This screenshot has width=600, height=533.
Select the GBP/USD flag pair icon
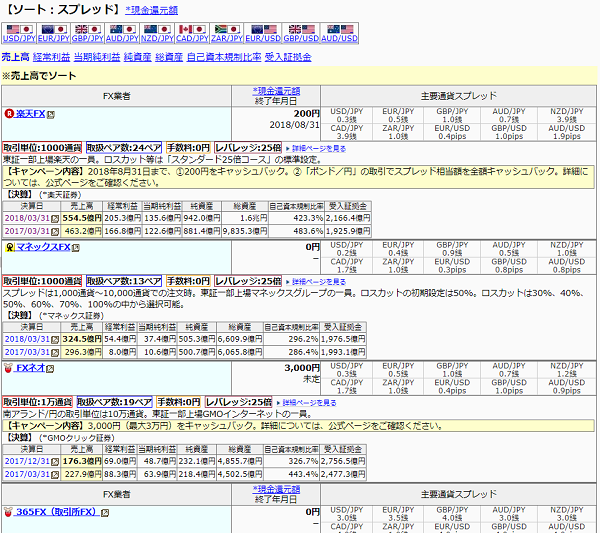click(x=301, y=29)
